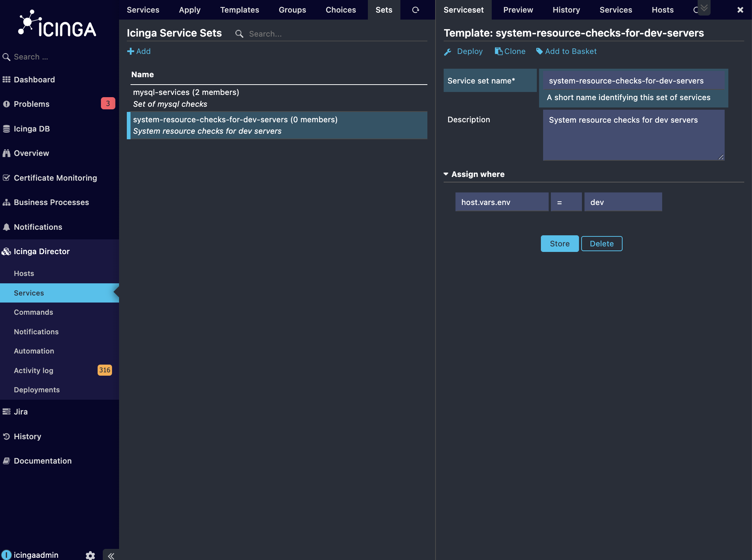Click the Notifications bell icon
Image resolution: width=752 pixels, height=560 pixels.
(x=6, y=227)
